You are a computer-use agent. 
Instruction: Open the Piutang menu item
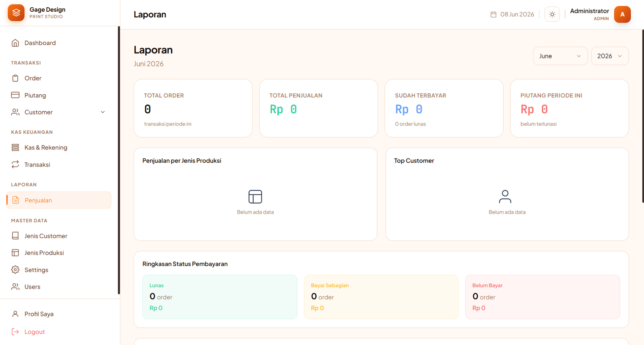coord(59,95)
